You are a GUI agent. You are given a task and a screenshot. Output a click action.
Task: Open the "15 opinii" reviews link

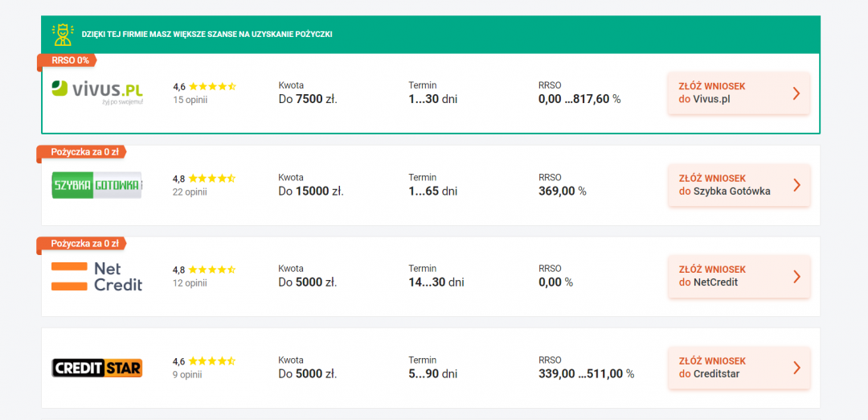[190, 100]
